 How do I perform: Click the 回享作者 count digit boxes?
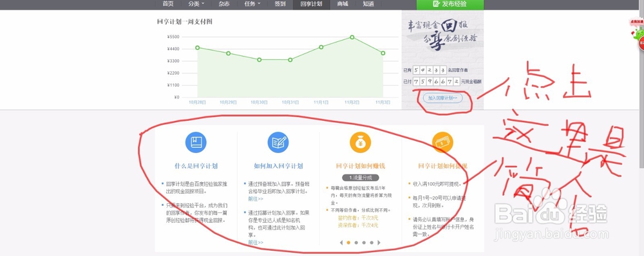430,70
